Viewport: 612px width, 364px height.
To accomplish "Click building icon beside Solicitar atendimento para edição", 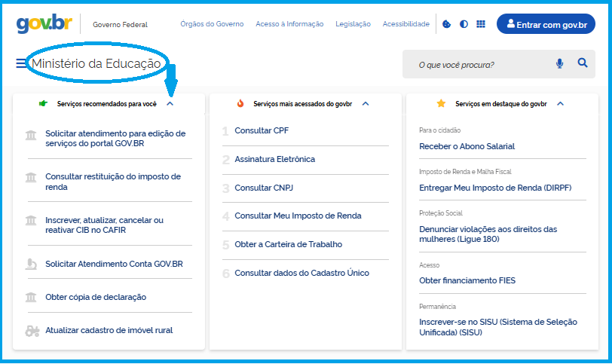I will click(x=31, y=135).
